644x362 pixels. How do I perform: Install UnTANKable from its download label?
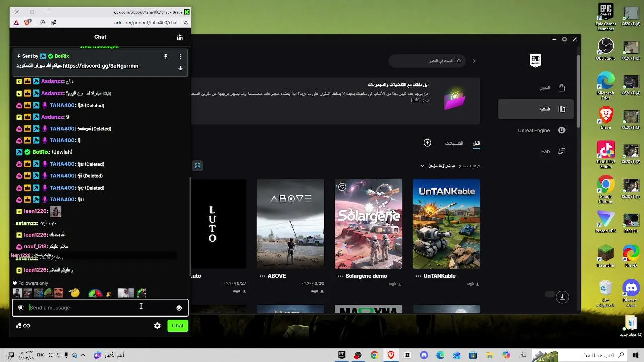pyautogui.click(x=472, y=284)
